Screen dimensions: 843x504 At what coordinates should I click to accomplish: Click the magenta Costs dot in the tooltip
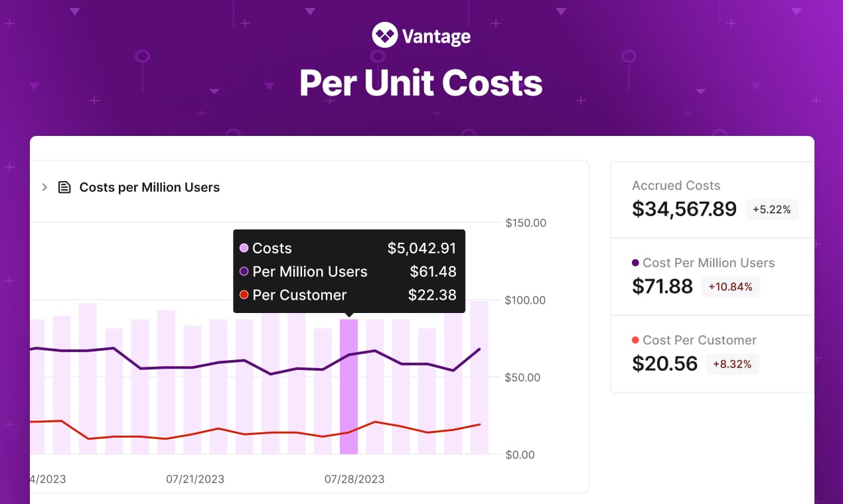245,248
